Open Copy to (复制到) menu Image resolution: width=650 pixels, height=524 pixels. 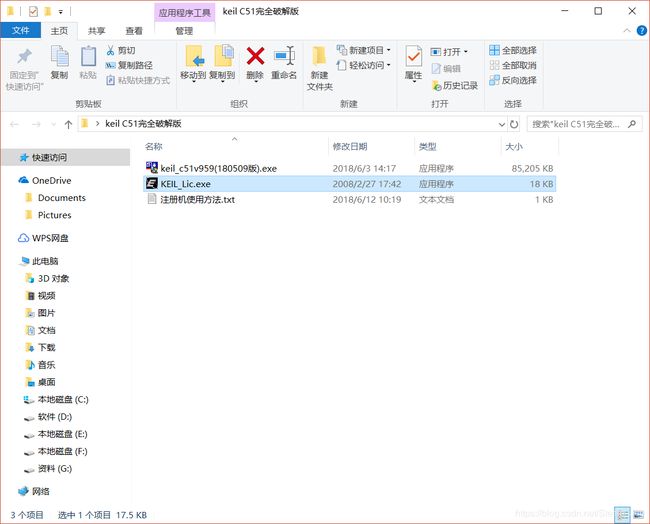[x=222, y=63]
